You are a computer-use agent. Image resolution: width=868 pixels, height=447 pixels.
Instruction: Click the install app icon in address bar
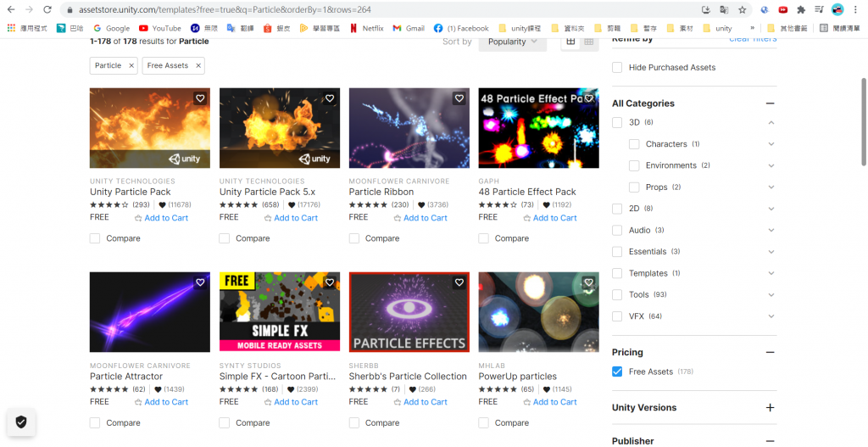coord(706,9)
